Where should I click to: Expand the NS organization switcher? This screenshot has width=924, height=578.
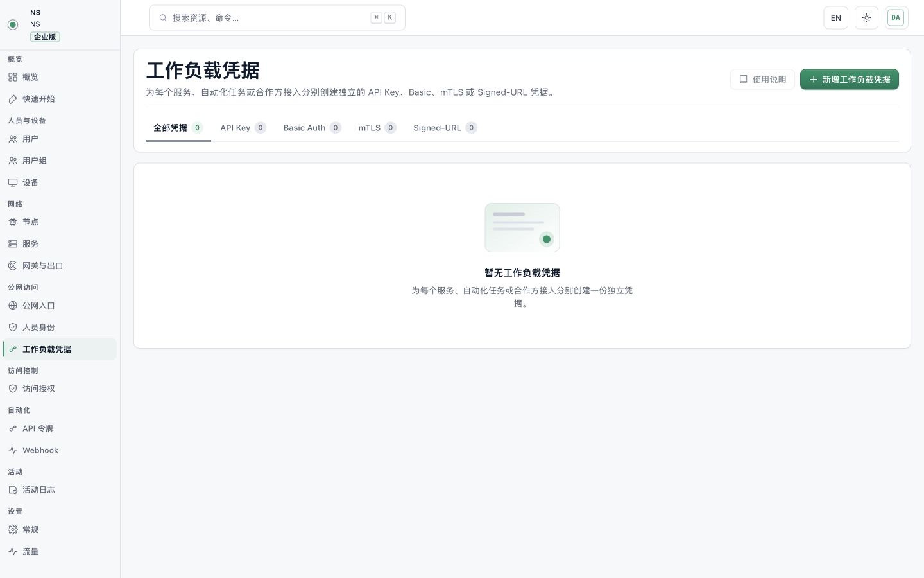tap(60, 24)
